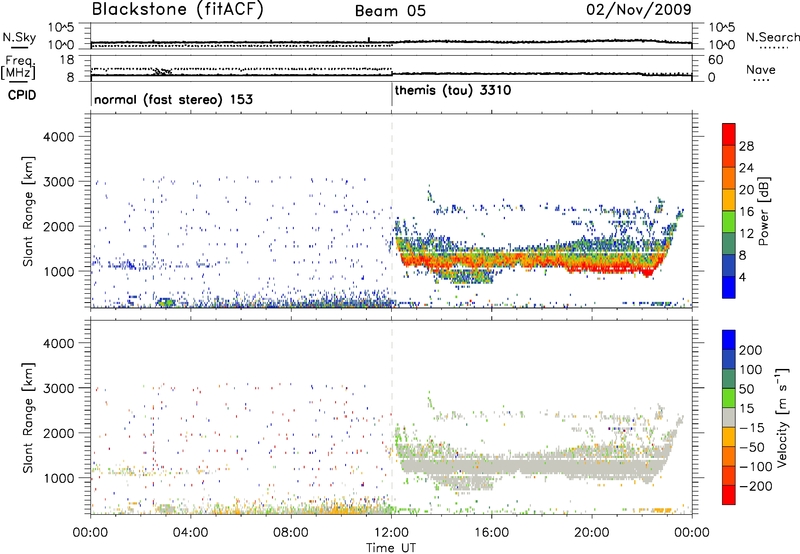800x554 pixels.
Task: Click the 16:00 time axis tick label
Action: click(x=492, y=533)
